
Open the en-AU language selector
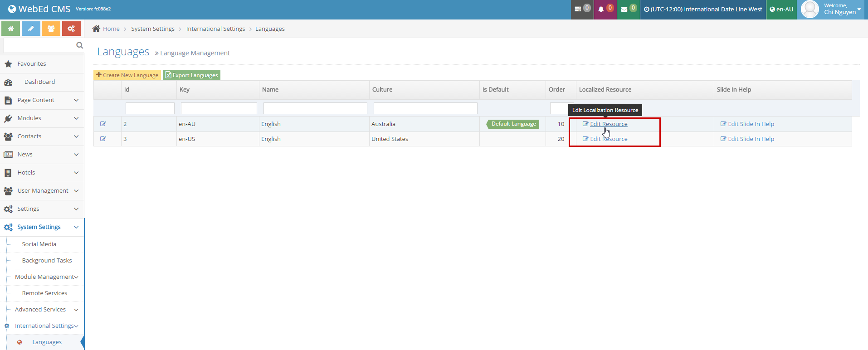[x=781, y=10]
